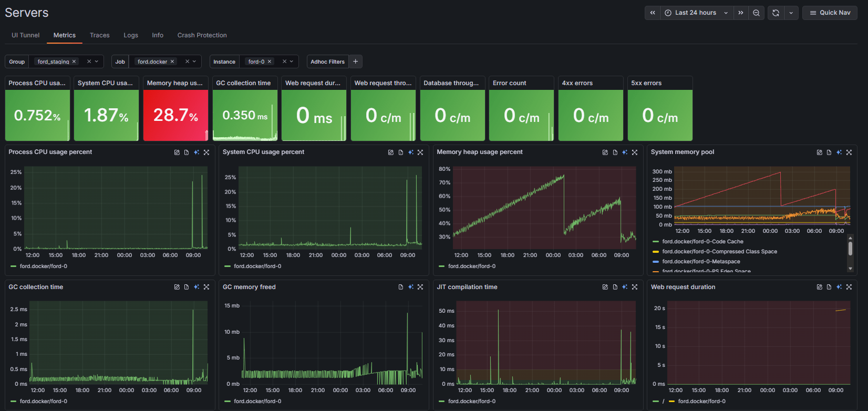868x411 pixels.
Task: Click the document icon on GC memory freed panel
Action: [x=400, y=287]
